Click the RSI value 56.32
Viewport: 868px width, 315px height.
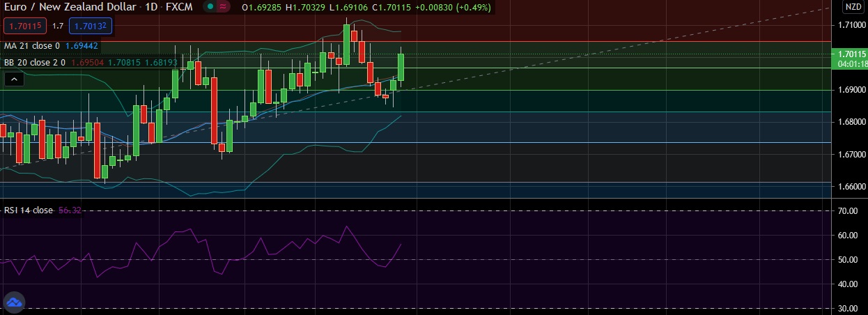[x=70, y=210]
